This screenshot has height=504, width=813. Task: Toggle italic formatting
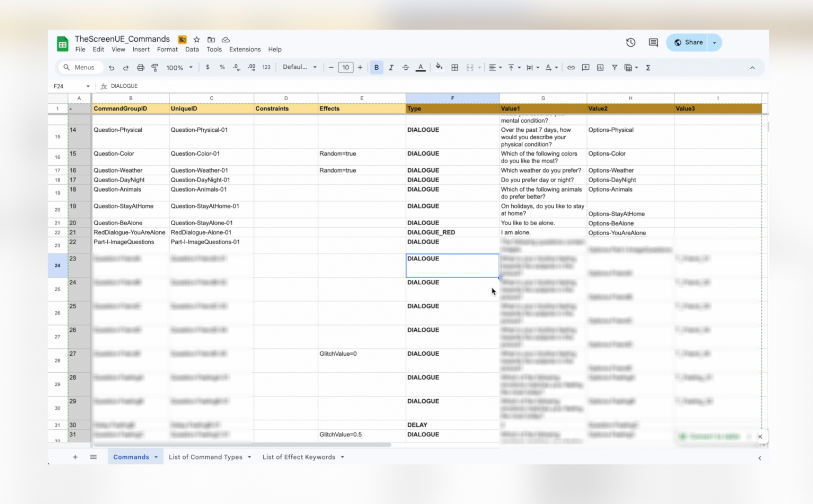coord(391,68)
